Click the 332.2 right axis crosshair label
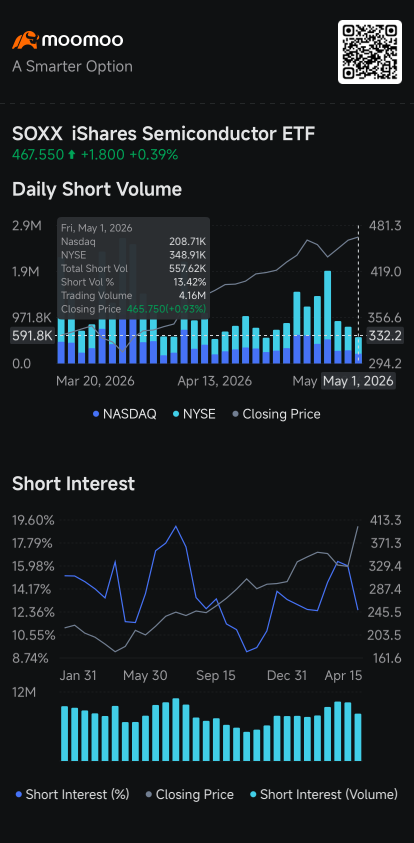 pos(384,337)
